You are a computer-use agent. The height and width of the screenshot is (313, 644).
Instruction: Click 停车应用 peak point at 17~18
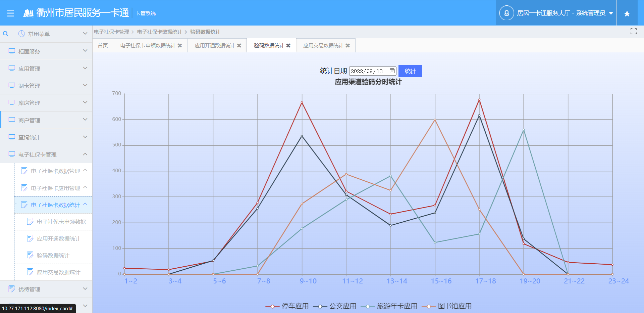point(479,100)
